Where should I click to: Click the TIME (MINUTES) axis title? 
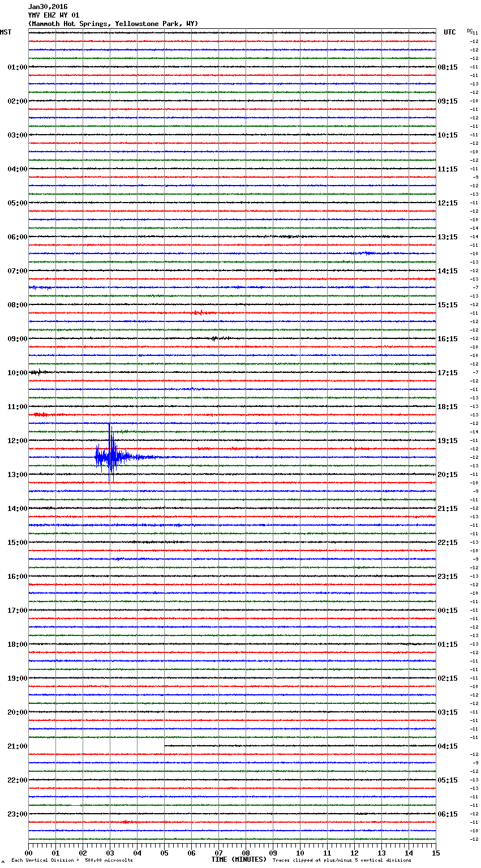click(x=239, y=860)
